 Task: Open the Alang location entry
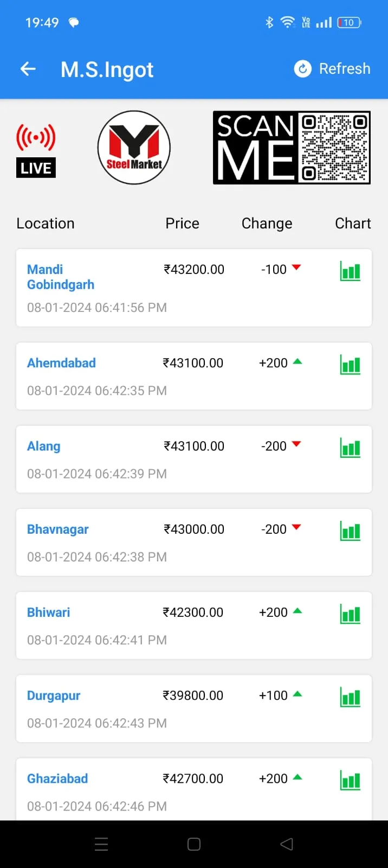44,446
